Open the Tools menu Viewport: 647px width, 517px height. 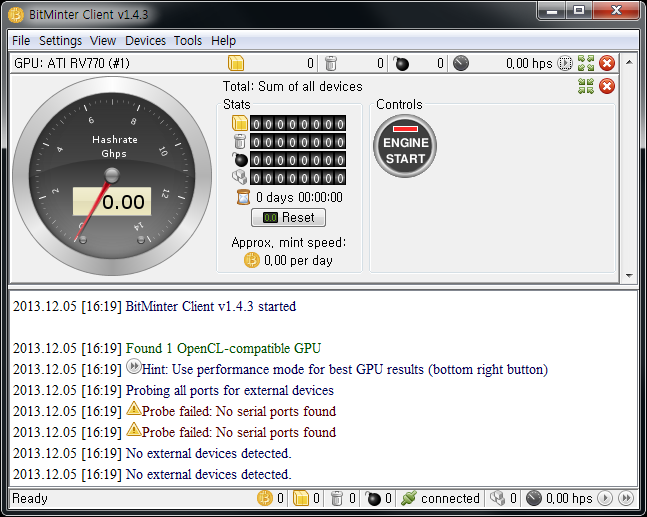click(x=188, y=40)
